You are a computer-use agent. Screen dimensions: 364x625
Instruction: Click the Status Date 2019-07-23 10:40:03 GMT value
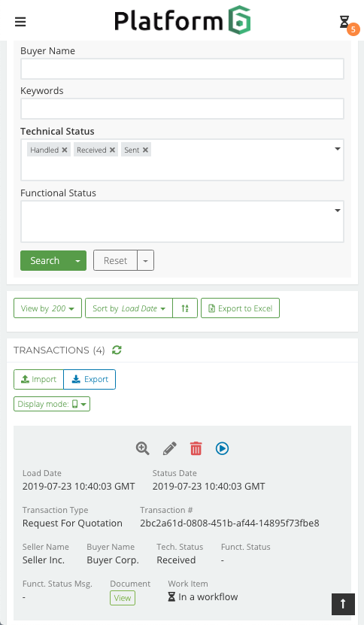pyautogui.click(x=208, y=487)
